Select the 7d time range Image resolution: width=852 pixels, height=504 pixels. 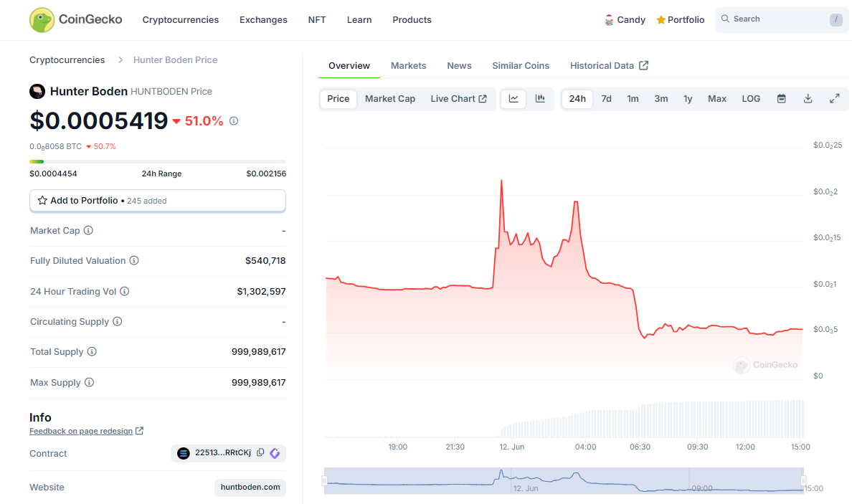click(x=606, y=99)
